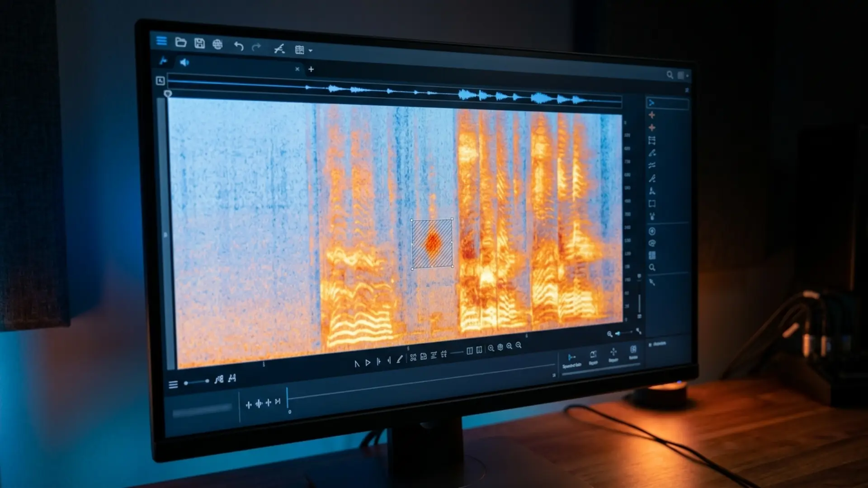Click the curved-line tool icon in top toolbar

(x=279, y=49)
